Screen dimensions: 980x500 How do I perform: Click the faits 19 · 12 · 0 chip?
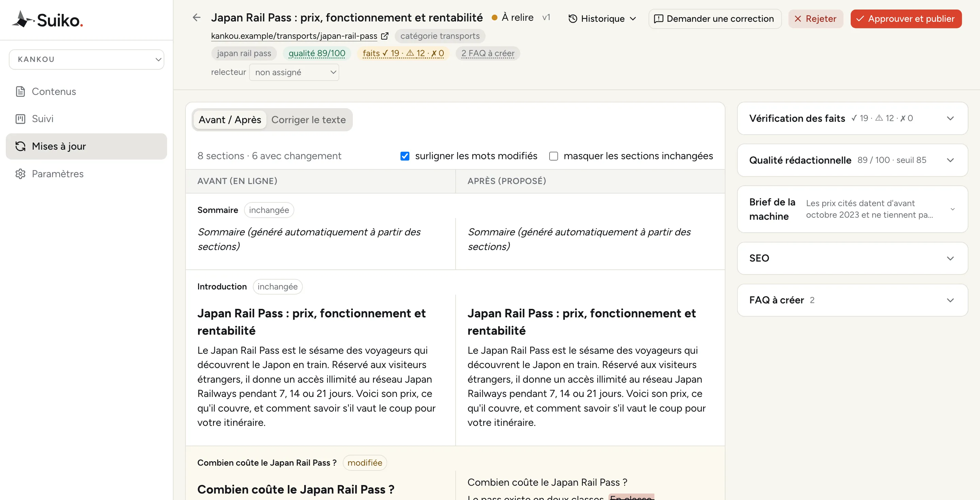click(x=403, y=53)
